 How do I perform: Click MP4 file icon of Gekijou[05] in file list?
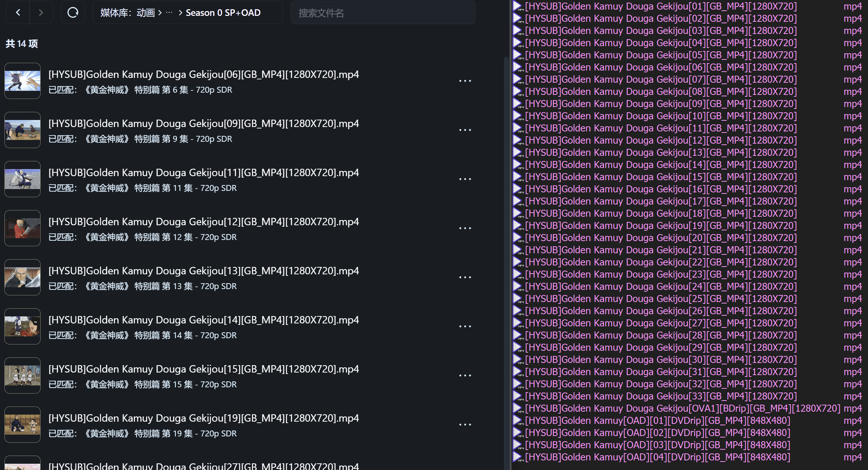point(518,55)
